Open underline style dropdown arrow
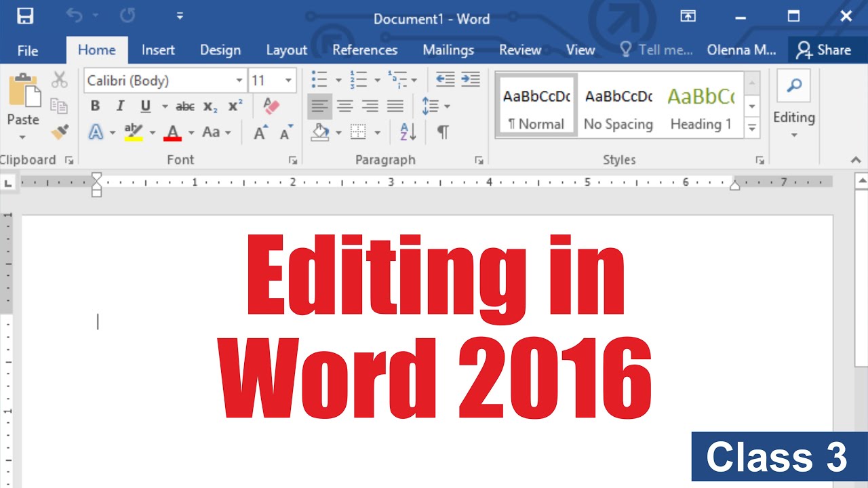The image size is (868, 488). click(164, 106)
